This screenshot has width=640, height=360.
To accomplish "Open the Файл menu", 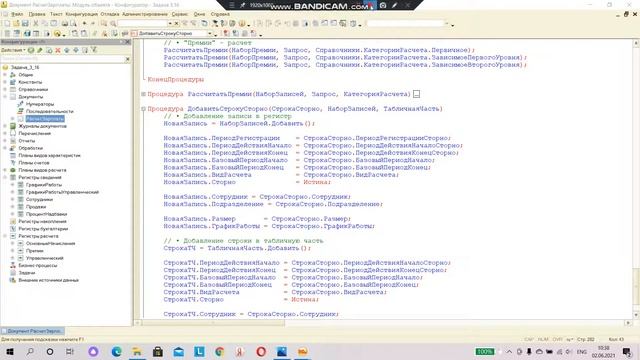I will click(x=17, y=14).
